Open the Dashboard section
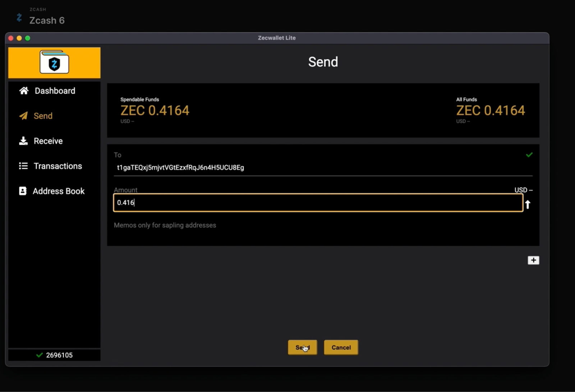Viewport: 575px width, 392px height. coord(54,91)
